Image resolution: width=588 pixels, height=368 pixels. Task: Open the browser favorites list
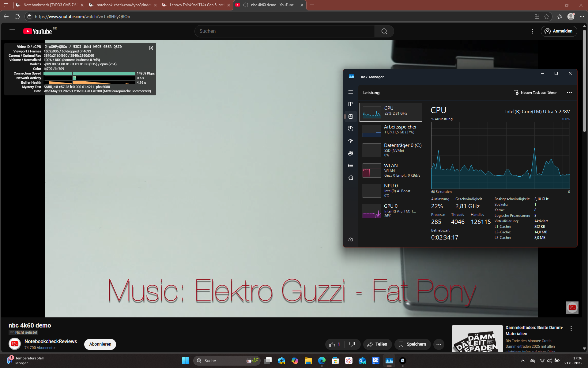click(560, 17)
